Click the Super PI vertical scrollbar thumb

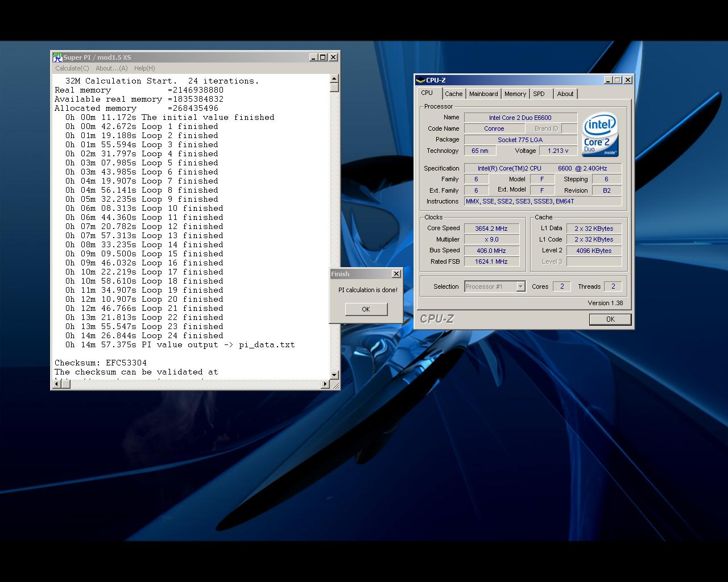point(334,88)
